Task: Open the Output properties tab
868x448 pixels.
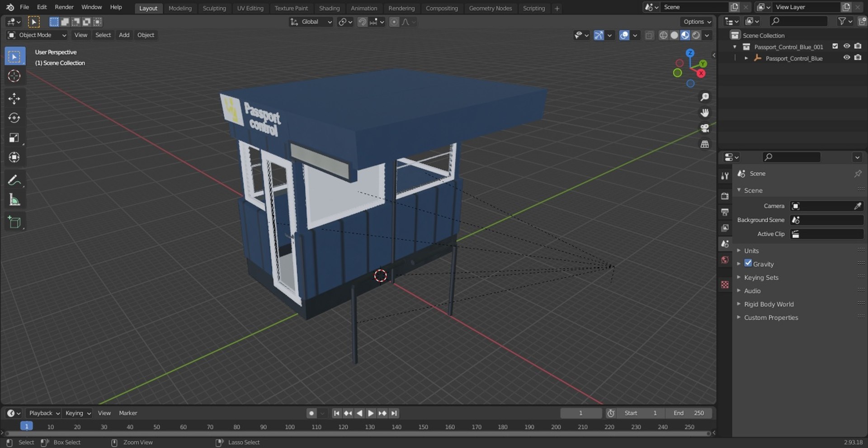Action: [725, 212]
